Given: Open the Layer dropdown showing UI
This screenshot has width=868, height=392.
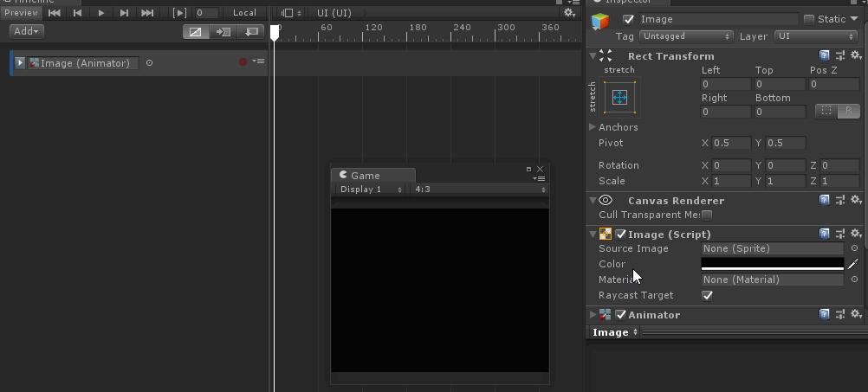Looking at the screenshot, I should 815,36.
